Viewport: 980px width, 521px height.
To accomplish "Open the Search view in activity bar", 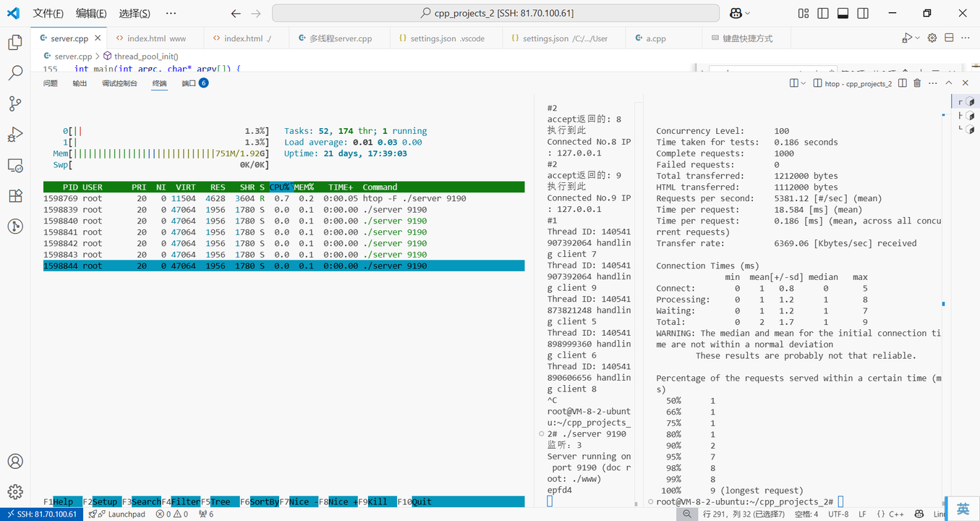I will (x=15, y=73).
